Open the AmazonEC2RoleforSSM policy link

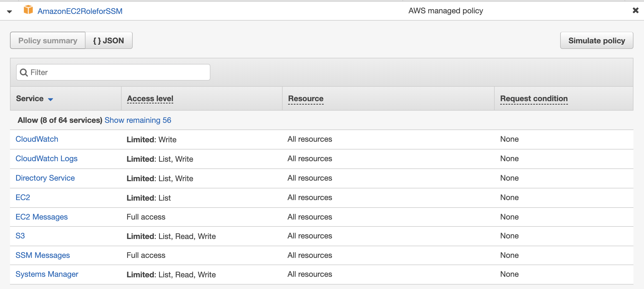coord(80,11)
